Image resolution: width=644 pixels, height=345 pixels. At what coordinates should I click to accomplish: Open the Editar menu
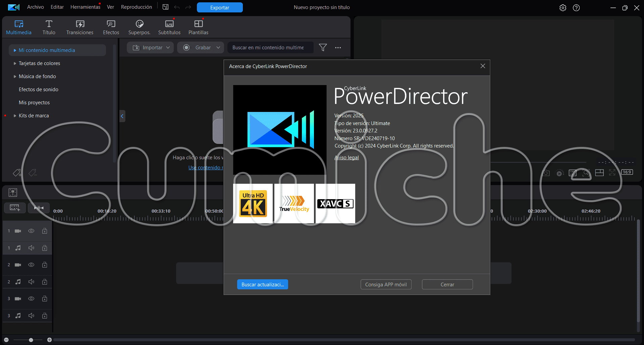click(x=57, y=7)
